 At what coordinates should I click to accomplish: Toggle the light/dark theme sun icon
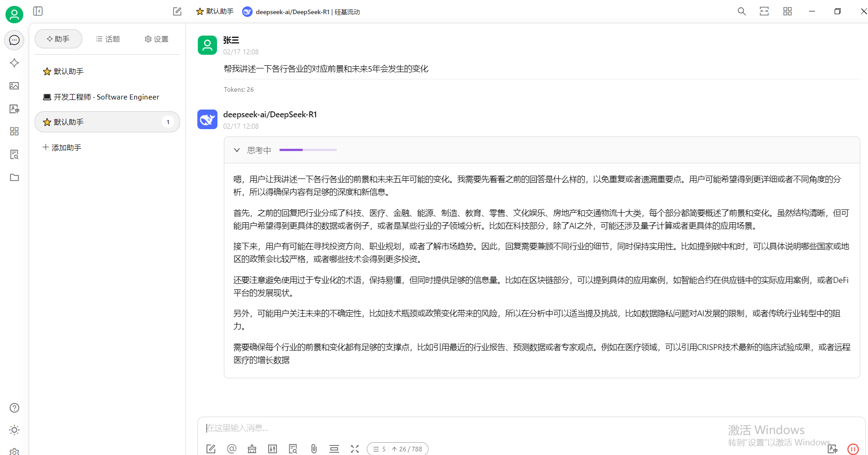(14, 430)
